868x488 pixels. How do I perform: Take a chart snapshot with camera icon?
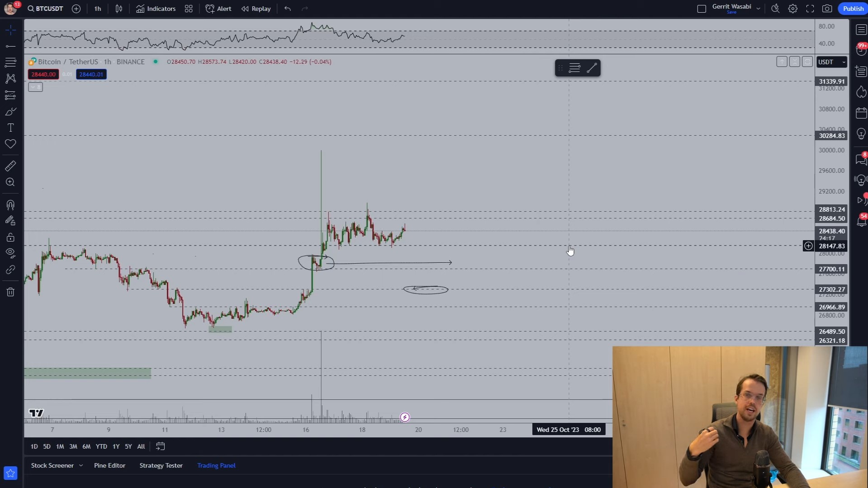click(x=827, y=9)
